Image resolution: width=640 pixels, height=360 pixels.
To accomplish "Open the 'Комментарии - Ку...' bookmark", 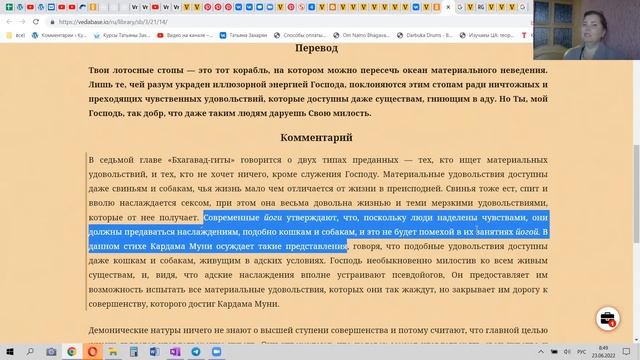I will click(59, 36).
